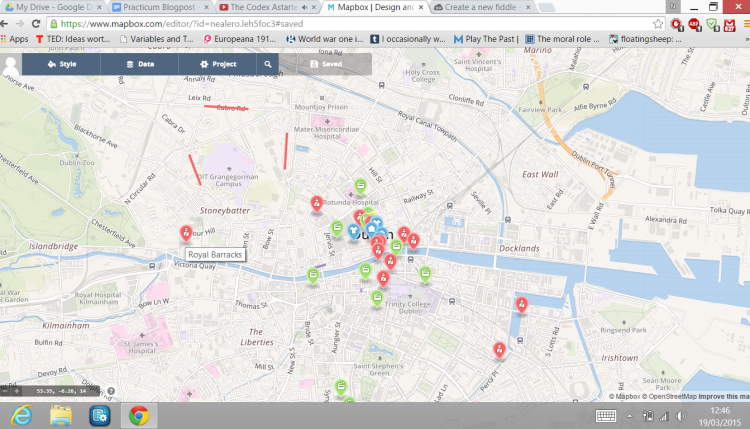Click the Chrome taskbar icon
The image size is (750, 429).
[x=138, y=416]
